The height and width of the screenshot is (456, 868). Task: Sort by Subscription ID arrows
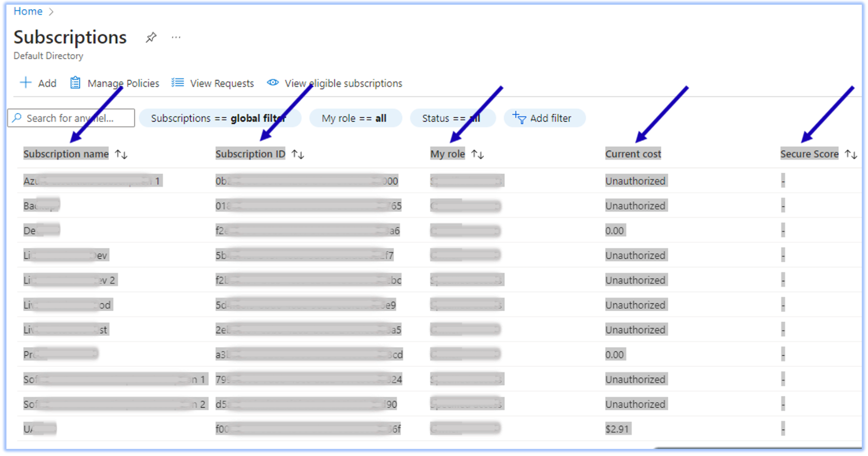(298, 154)
